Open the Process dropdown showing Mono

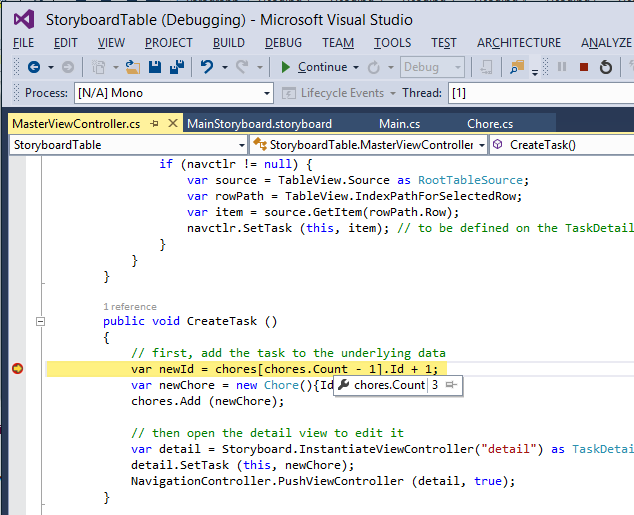coord(174,93)
